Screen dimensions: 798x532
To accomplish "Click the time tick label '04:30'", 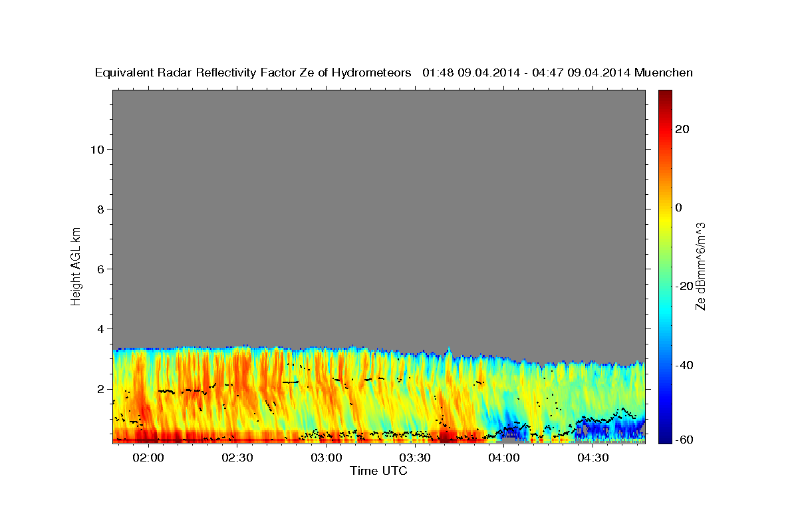I will click(593, 458).
